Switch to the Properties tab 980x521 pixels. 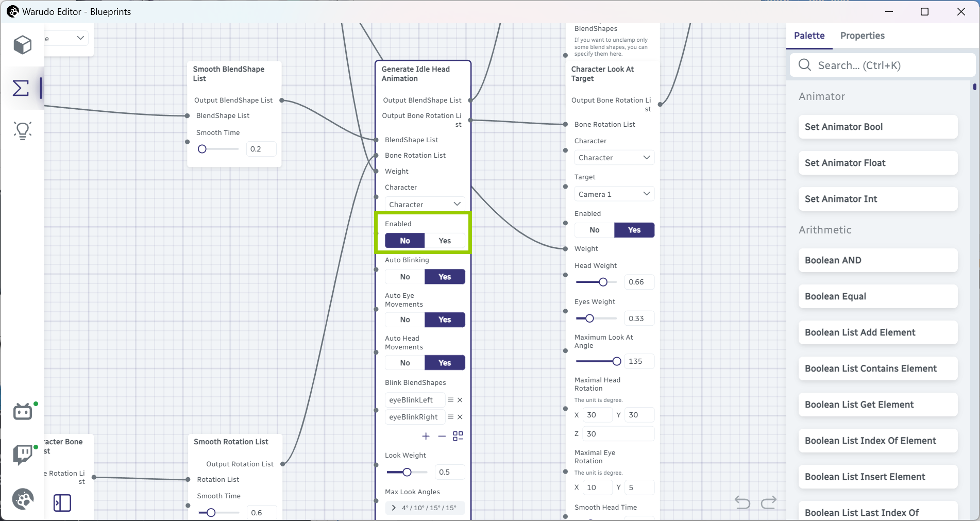pos(862,36)
